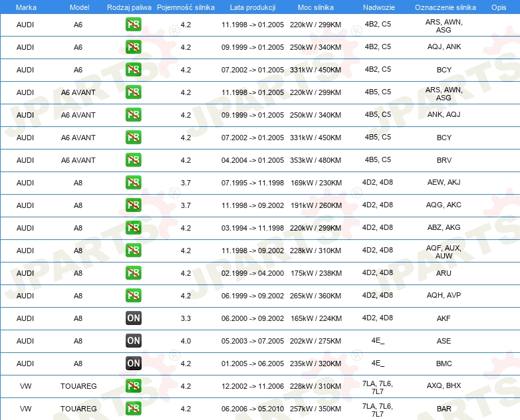
Task: Click petrol icon for A8 3.7 169kW row
Action: click(x=133, y=182)
